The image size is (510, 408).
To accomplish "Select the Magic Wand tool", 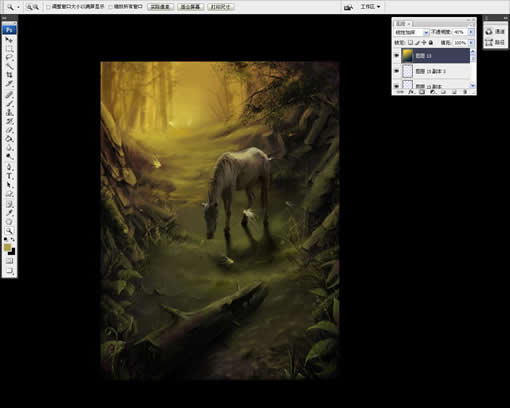I will 9,66.
